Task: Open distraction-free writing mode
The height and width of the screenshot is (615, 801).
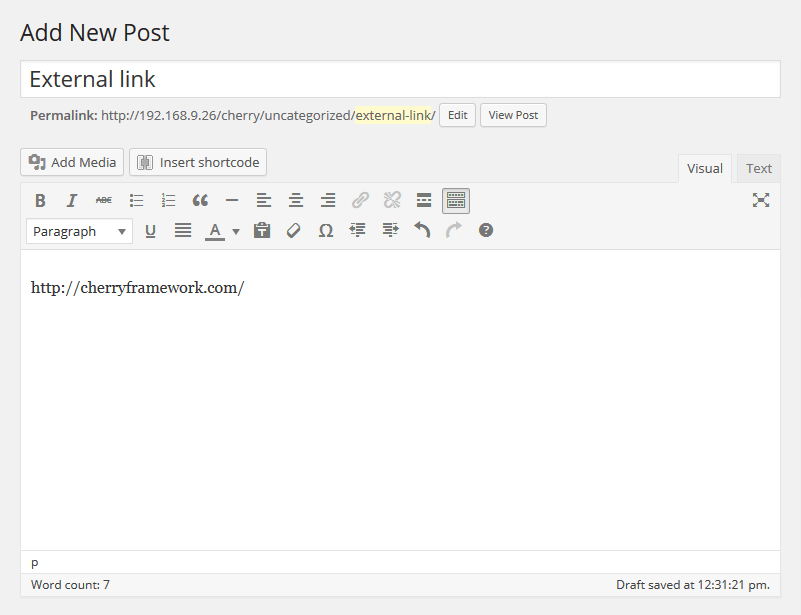Action: pyautogui.click(x=761, y=200)
